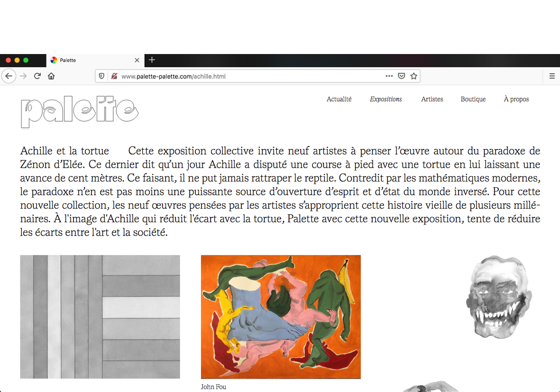Image resolution: width=560 pixels, height=392 pixels.
Task: Open the Expositions menu item
Action: tap(386, 99)
